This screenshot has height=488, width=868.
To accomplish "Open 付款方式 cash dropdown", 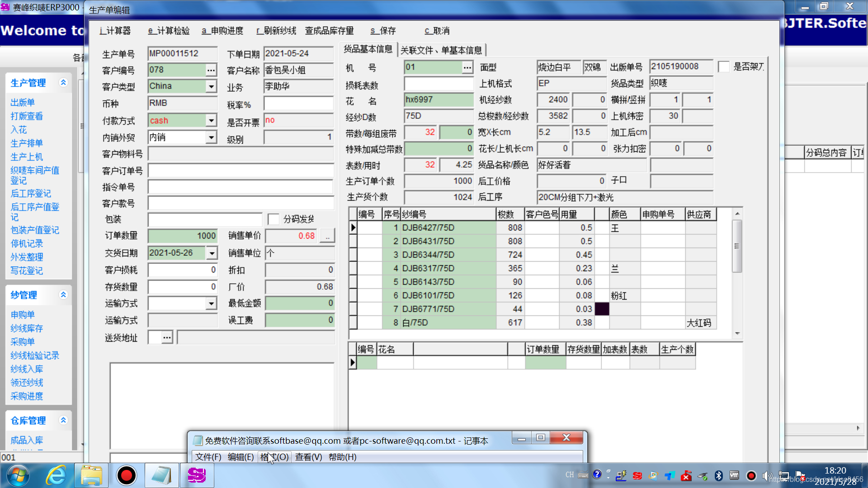I will point(211,121).
